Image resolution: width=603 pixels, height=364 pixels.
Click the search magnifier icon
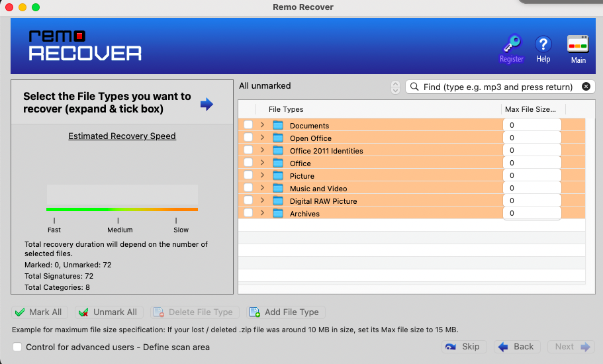click(x=414, y=87)
